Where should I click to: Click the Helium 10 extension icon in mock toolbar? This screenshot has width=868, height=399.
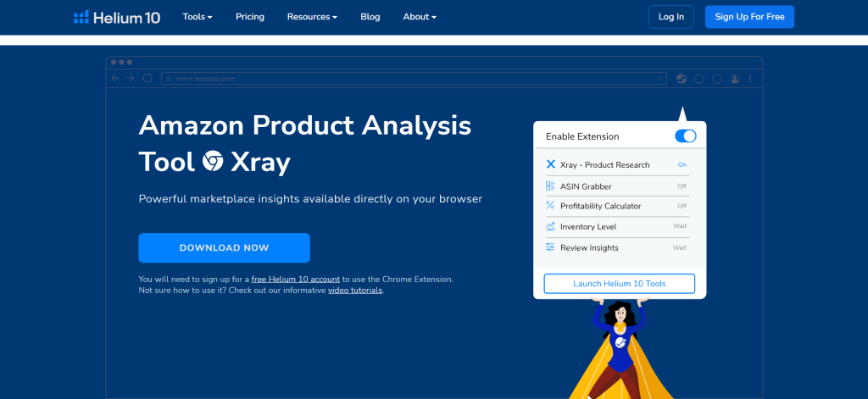(x=682, y=79)
